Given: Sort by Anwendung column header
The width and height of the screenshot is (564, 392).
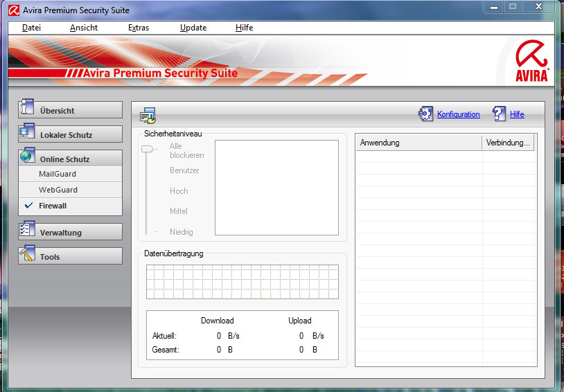Looking at the screenshot, I should (x=418, y=143).
